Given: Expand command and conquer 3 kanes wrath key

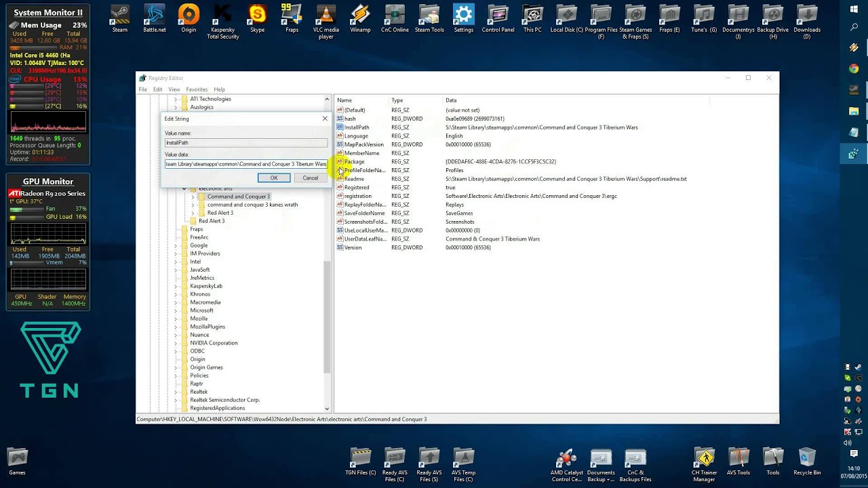Looking at the screenshot, I should (x=193, y=205).
